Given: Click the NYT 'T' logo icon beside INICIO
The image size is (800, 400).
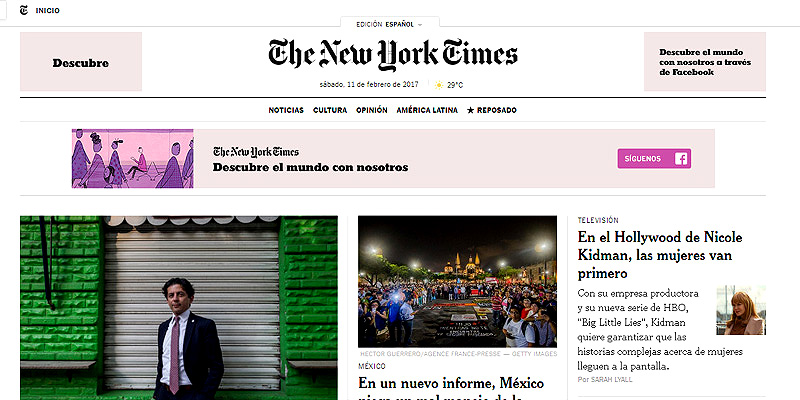Looking at the screenshot, I should coord(23,10).
